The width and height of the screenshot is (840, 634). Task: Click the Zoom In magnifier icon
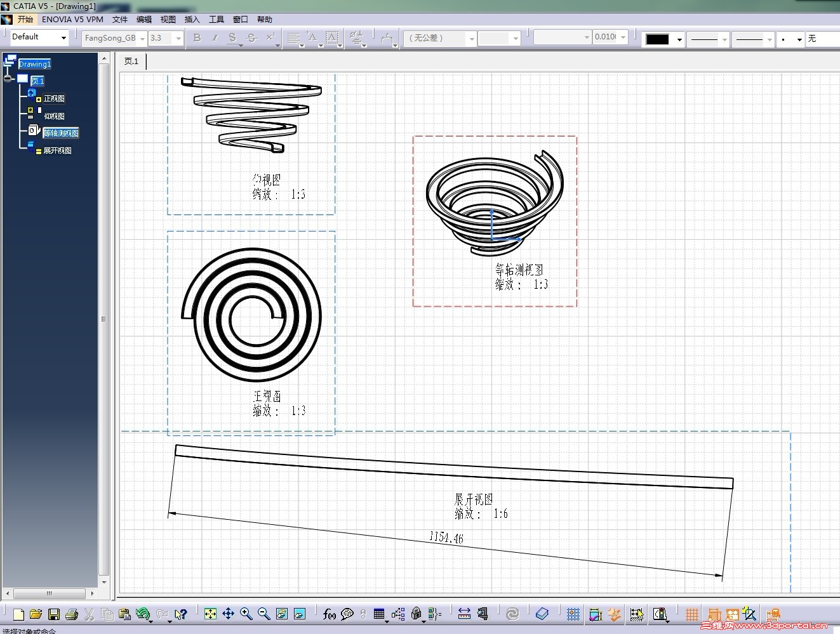(x=246, y=614)
